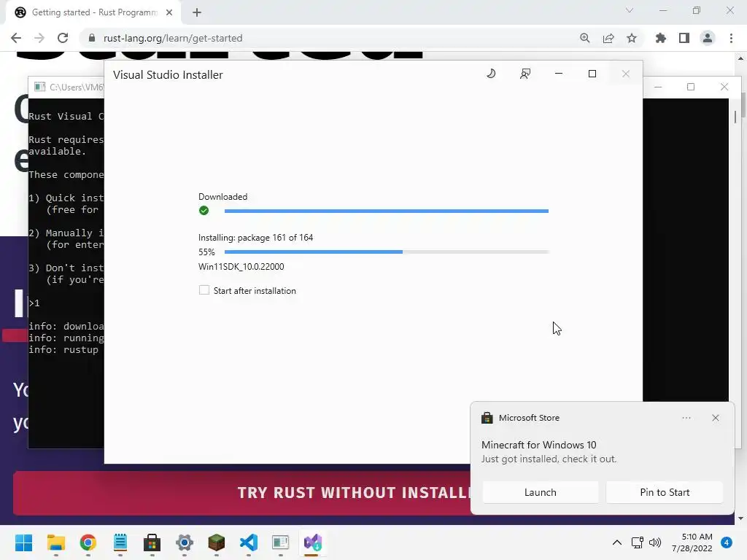This screenshot has width=747, height=560.
Task: Select the Getting started Rust tab
Action: tap(93, 12)
